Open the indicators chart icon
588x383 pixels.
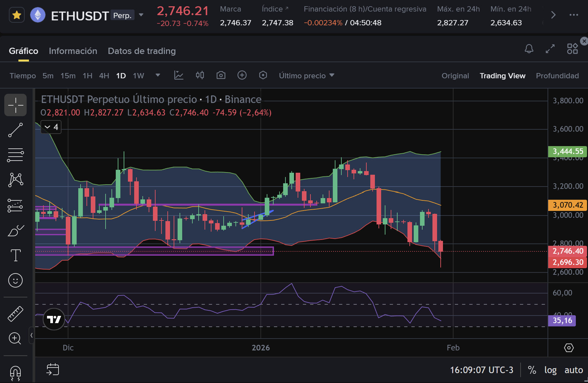179,75
